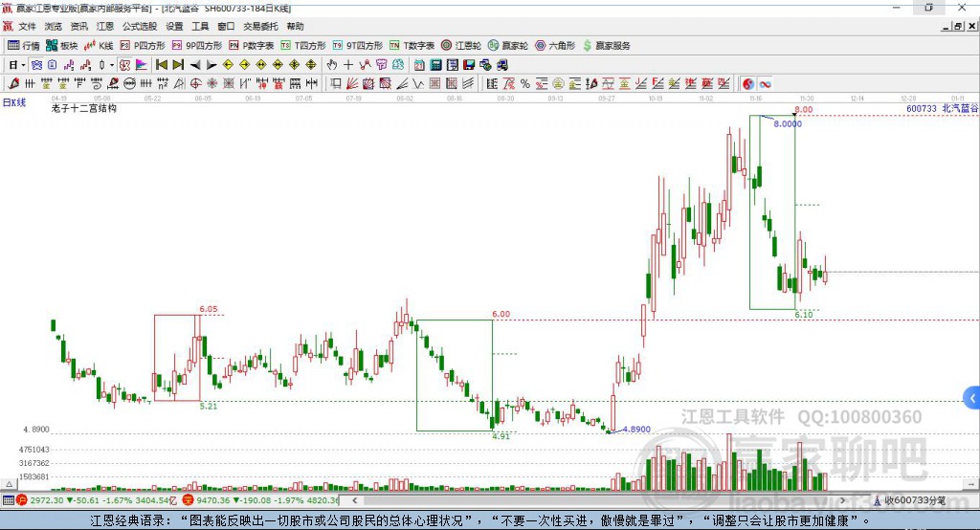Image resolution: width=980 pixels, height=530 pixels.
Task: Select the zigzag wave line tool
Action: click(417, 84)
